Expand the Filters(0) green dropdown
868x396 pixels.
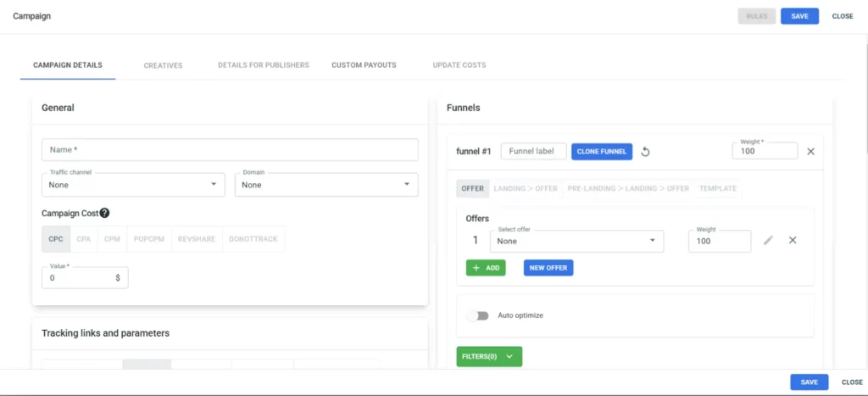[489, 357]
